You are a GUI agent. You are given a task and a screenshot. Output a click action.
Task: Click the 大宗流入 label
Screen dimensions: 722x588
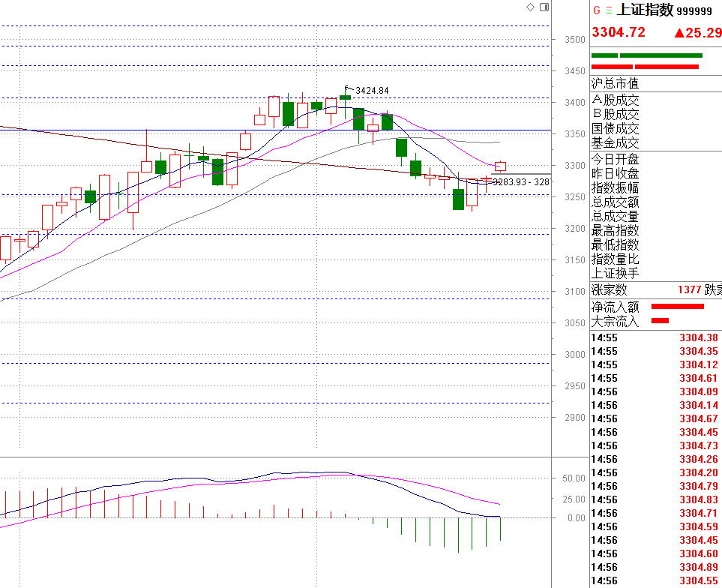click(x=616, y=321)
